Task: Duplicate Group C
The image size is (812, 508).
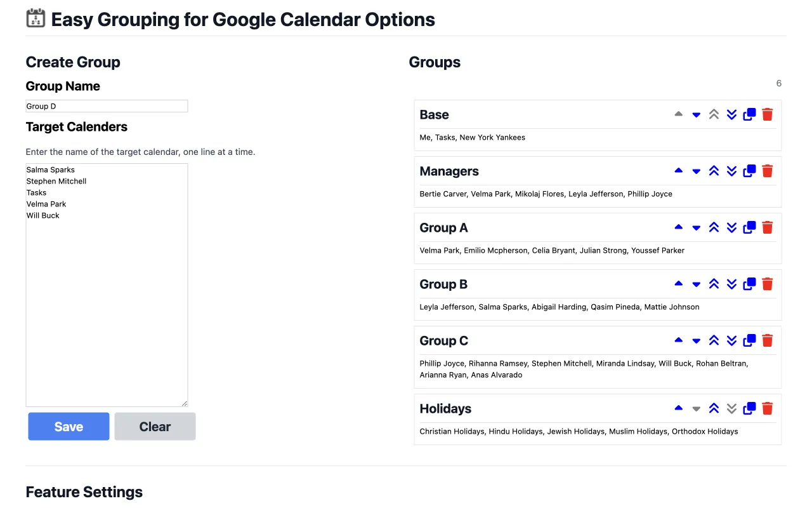Action: point(749,340)
